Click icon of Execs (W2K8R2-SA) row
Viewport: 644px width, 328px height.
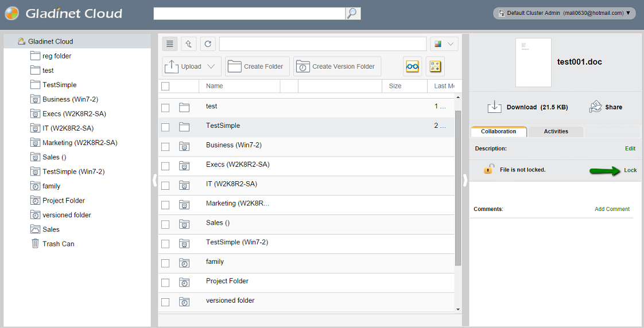click(184, 166)
